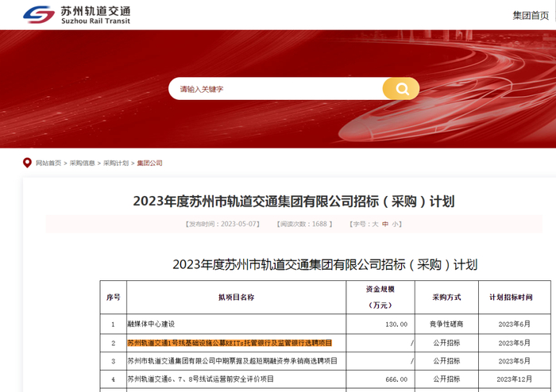The width and height of the screenshot is (556, 392).
Task: Open 采购信息 breadcrumb link
Action: coord(82,163)
